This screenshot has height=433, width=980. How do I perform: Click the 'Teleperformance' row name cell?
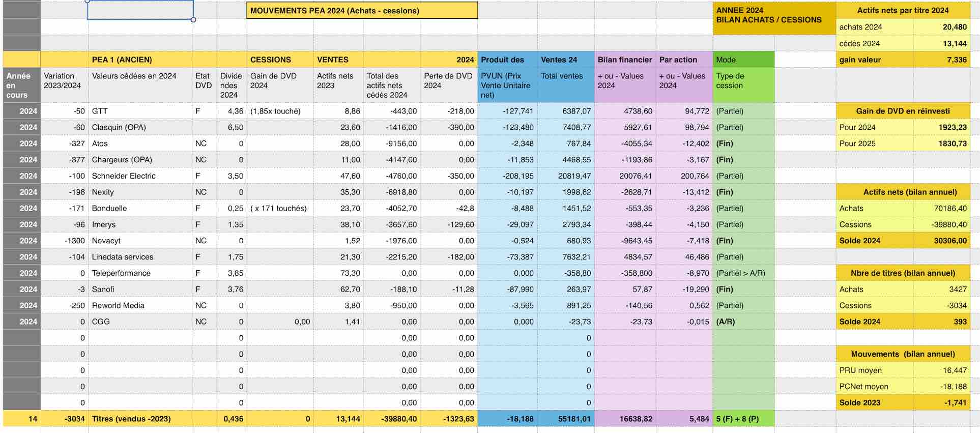coord(121,273)
